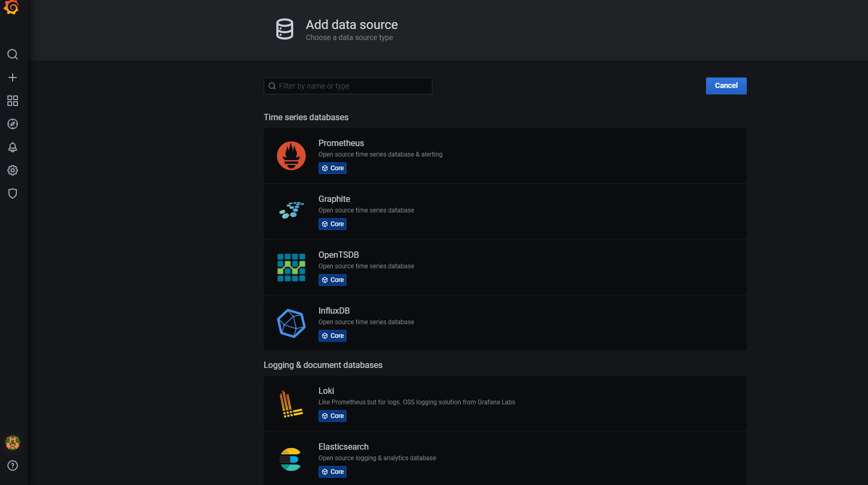
Task: Select the Graphite data source title
Action: click(334, 199)
